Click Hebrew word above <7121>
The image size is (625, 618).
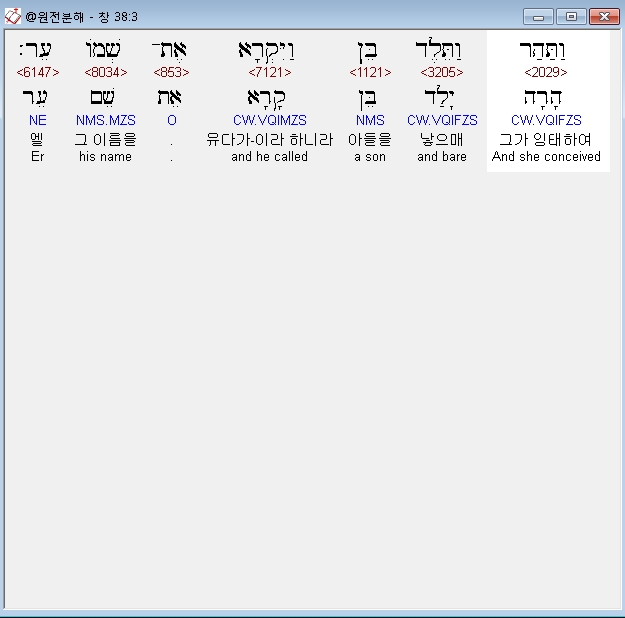(x=266, y=51)
